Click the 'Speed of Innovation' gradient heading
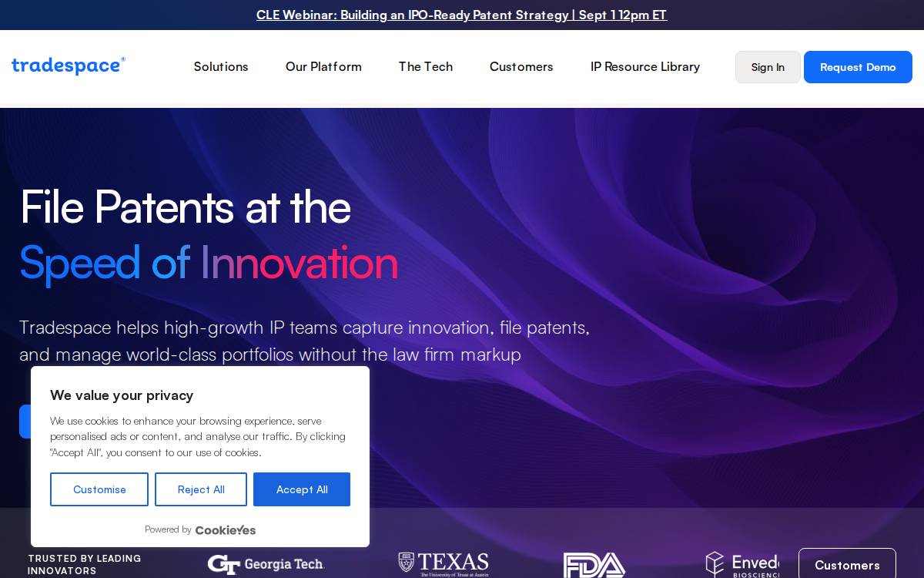The image size is (924, 578). coord(209,263)
